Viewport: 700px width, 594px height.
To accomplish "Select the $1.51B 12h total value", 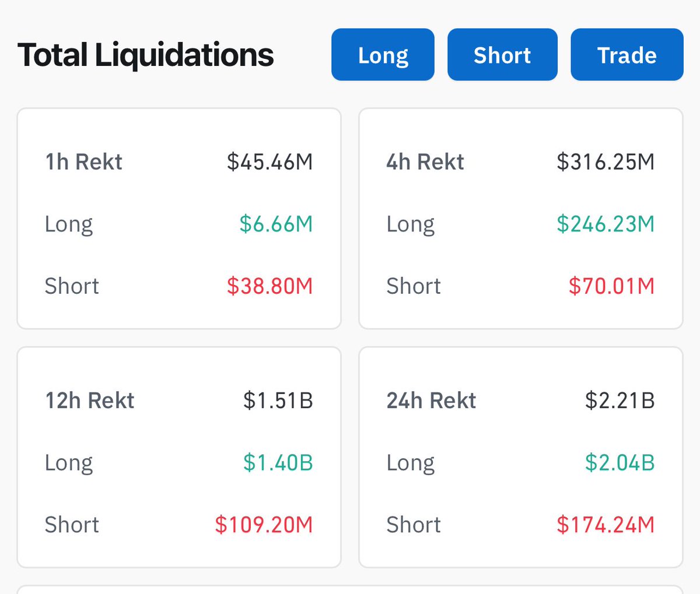I will coord(278,400).
